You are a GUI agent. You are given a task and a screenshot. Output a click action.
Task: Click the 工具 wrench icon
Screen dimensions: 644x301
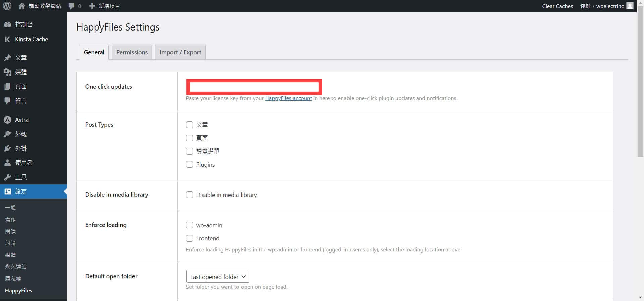[7, 177]
